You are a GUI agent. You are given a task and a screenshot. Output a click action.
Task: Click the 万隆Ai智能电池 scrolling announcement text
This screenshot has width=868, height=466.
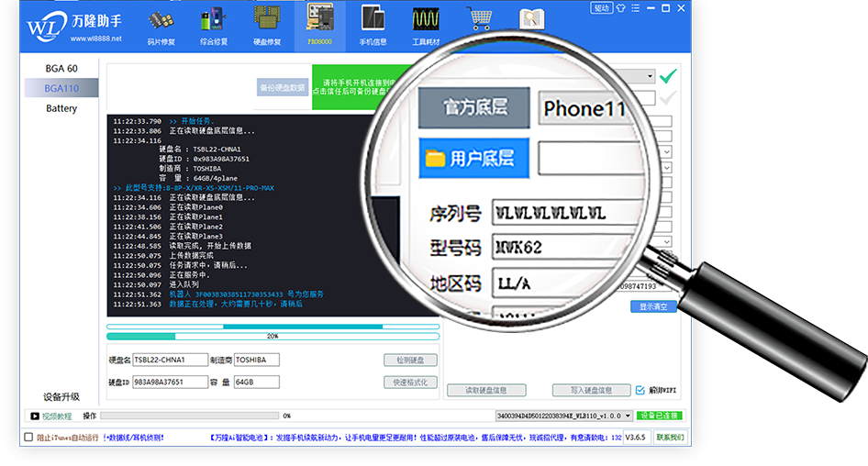(x=415, y=438)
